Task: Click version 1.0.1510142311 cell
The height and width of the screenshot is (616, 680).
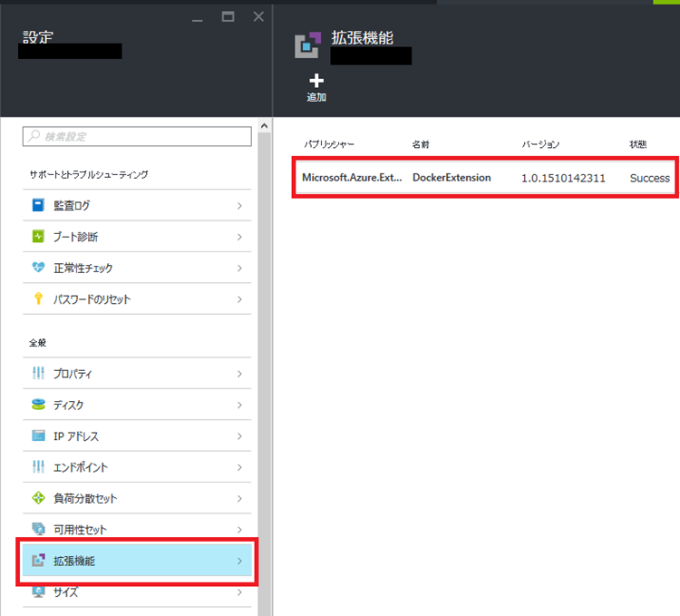Action: point(563,179)
